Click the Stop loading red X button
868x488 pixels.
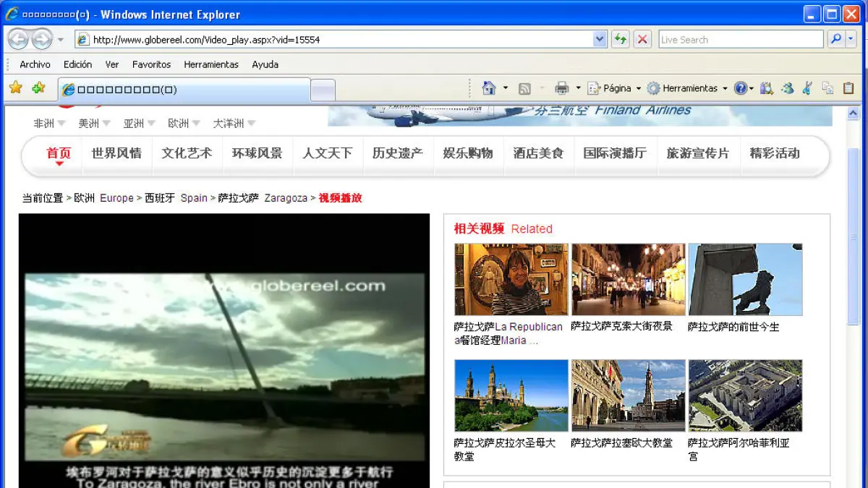point(642,40)
